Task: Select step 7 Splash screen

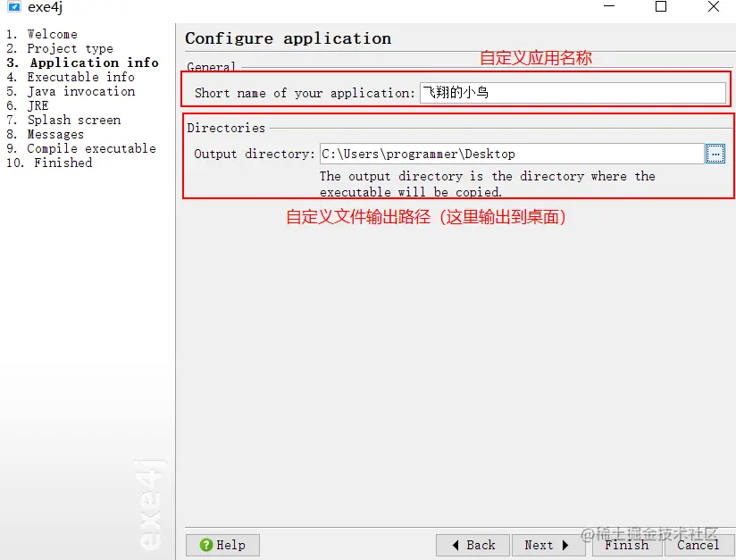Action: (63, 120)
